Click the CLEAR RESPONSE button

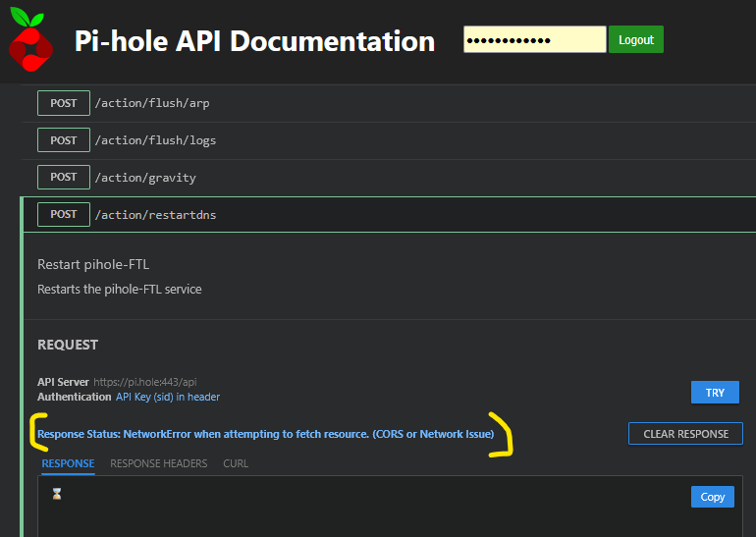685,434
